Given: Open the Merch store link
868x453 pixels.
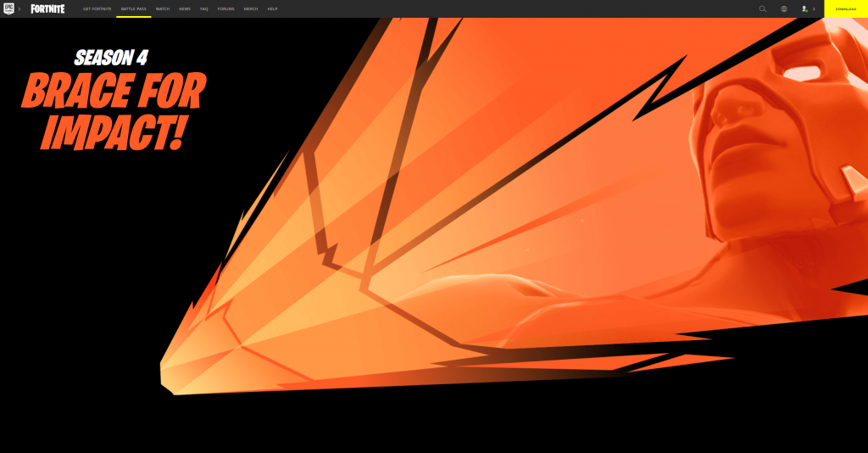Looking at the screenshot, I should coord(251,8).
